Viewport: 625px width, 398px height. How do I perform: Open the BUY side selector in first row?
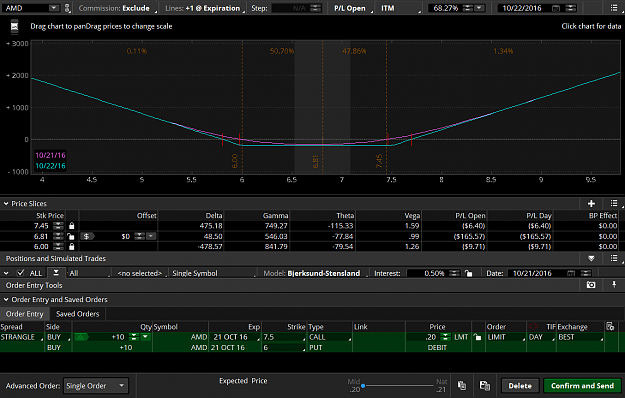point(58,337)
